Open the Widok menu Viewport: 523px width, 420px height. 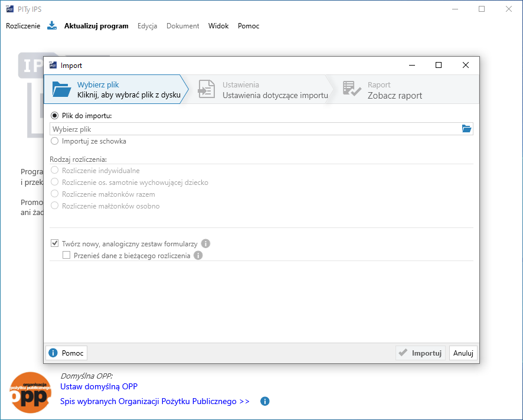pyautogui.click(x=218, y=26)
